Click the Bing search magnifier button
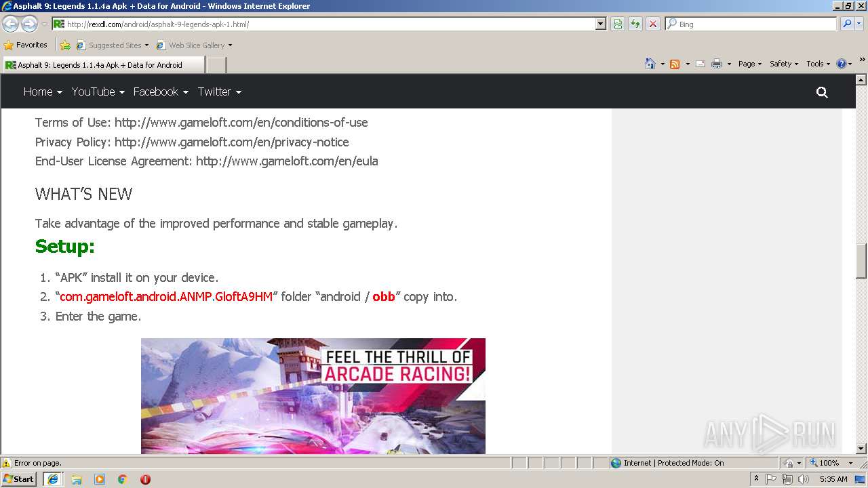The height and width of the screenshot is (488, 868). [846, 24]
